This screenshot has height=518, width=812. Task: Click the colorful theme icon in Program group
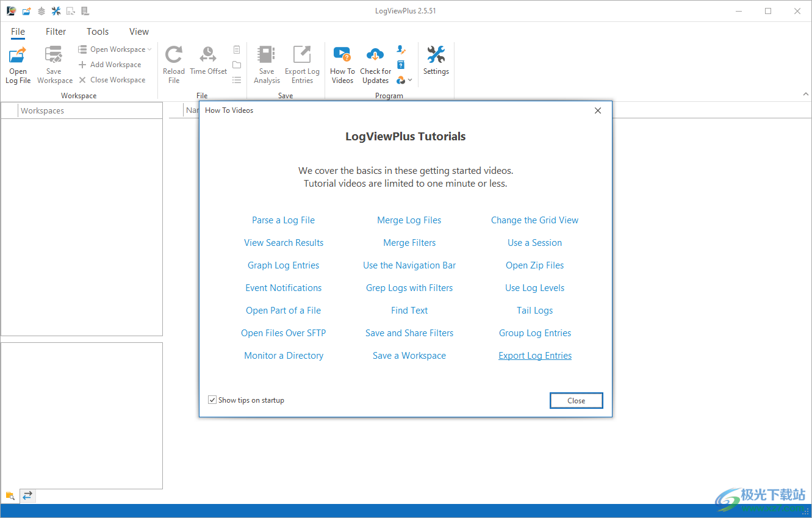(401, 80)
